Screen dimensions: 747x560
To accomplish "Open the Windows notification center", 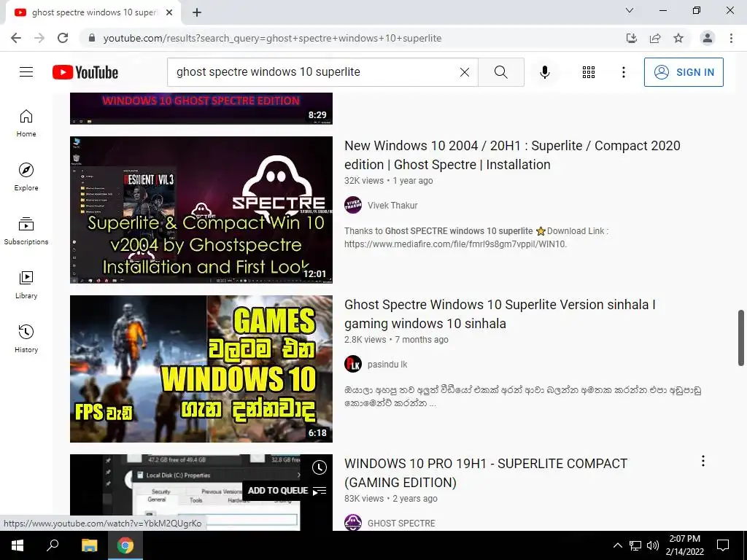I will pos(723,545).
